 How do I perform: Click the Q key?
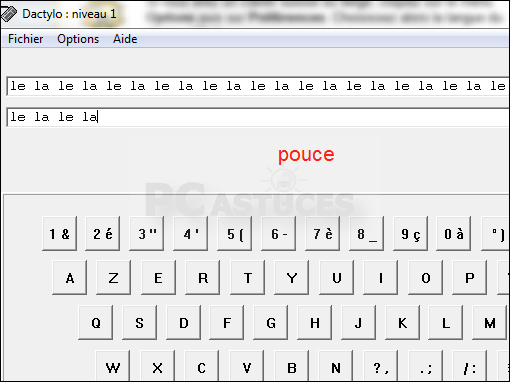pyautogui.click(x=96, y=322)
